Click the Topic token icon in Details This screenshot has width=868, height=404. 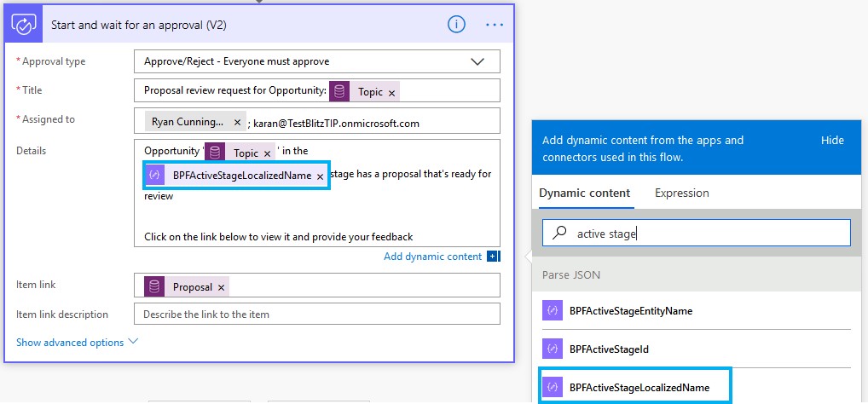pos(215,153)
